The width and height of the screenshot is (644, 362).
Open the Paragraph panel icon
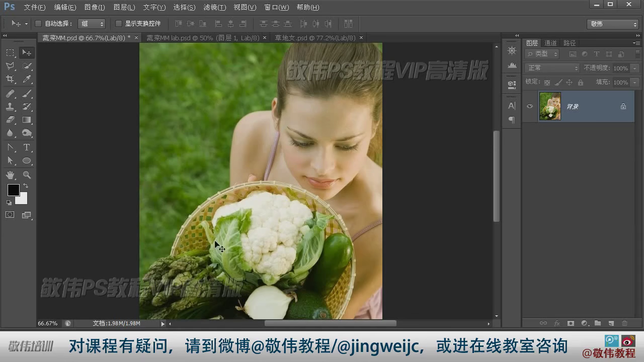click(x=512, y=120)
